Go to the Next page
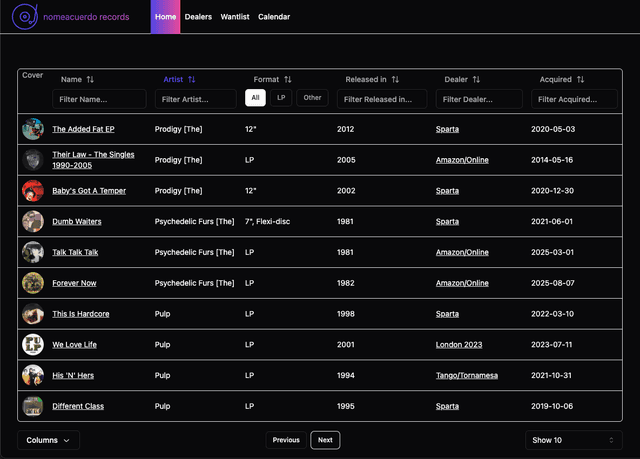Viewport: 640px width, 459px height. 325,440
